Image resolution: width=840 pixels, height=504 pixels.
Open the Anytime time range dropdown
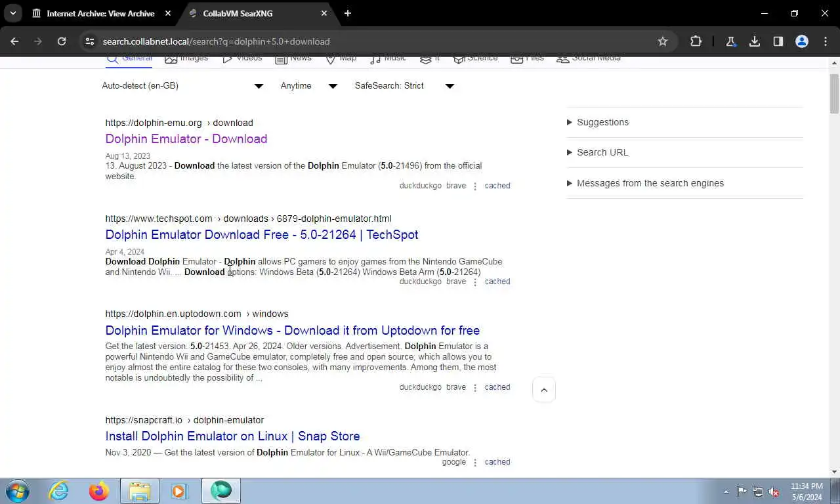pos(308,86)
